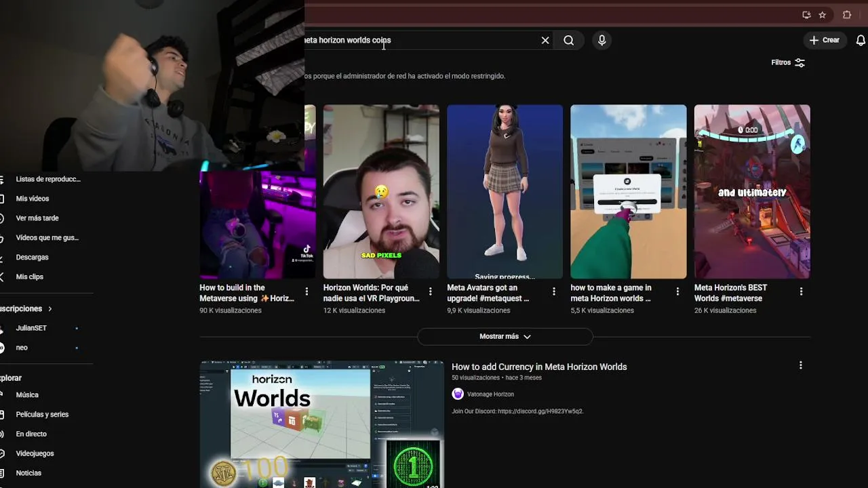Play the Meta Avatars short thumbnail

pos(505,191)
